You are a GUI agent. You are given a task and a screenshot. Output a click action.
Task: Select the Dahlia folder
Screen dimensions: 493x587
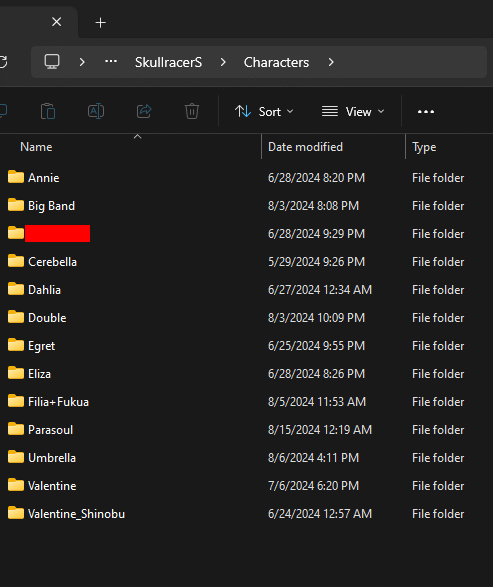(x=44, y=290)
